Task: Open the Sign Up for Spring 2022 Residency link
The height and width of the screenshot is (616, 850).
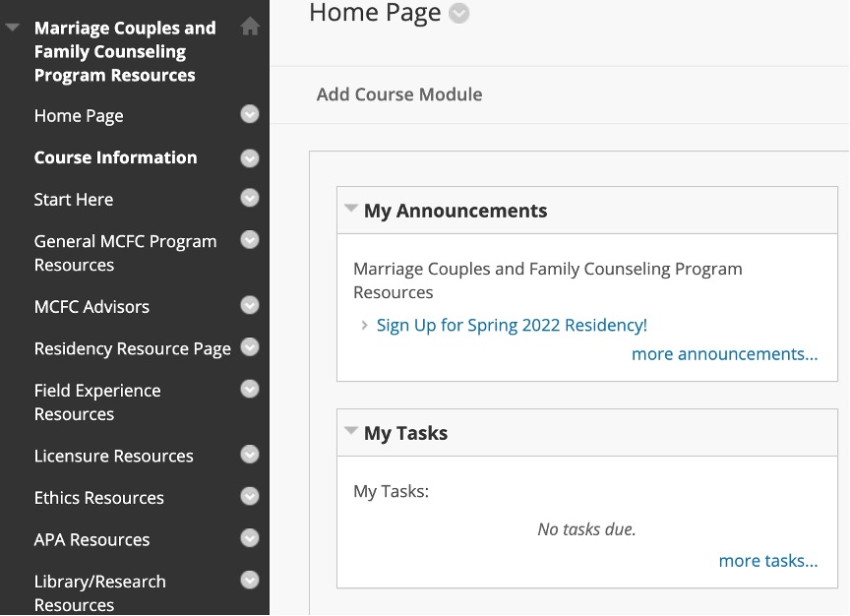Action: click(x=512, y=326)
